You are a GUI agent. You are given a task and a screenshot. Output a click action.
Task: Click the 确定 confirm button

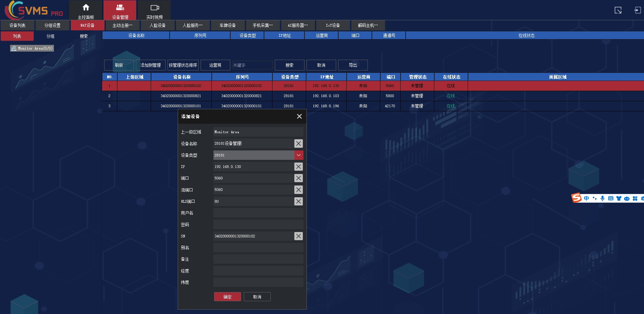227,297
